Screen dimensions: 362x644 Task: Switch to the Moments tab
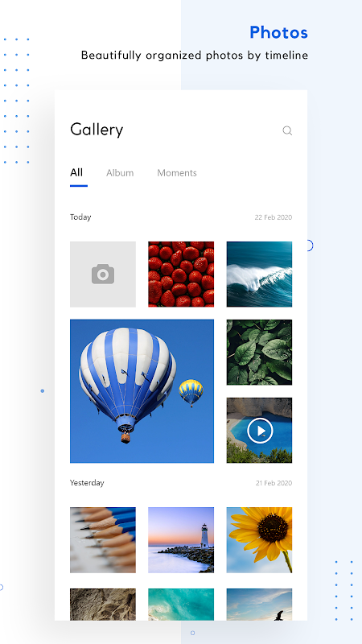[177, 173]
